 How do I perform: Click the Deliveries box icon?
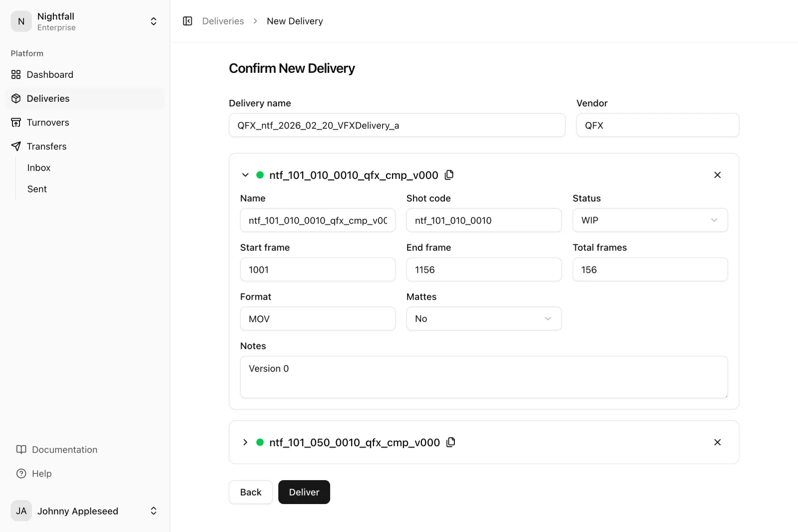click(16, 99)
